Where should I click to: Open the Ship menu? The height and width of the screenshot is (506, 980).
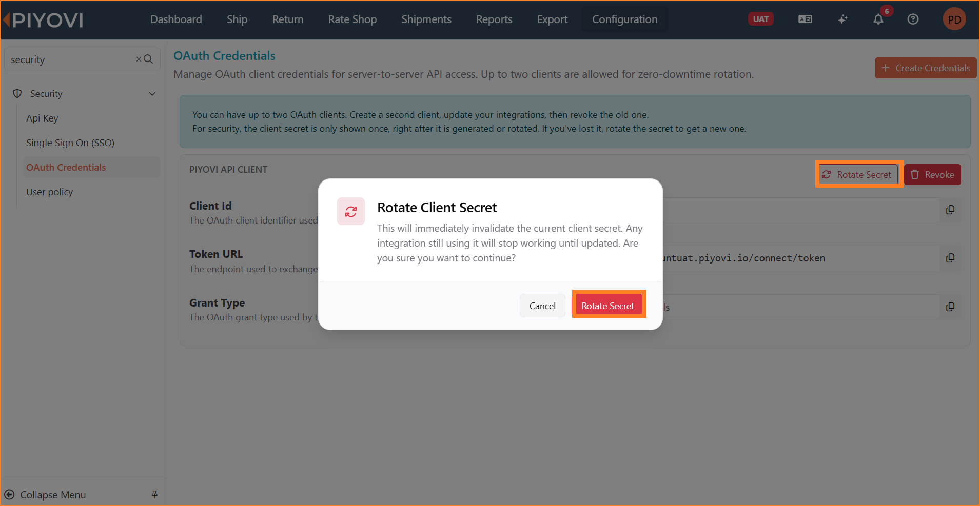(x=237, y=19)
